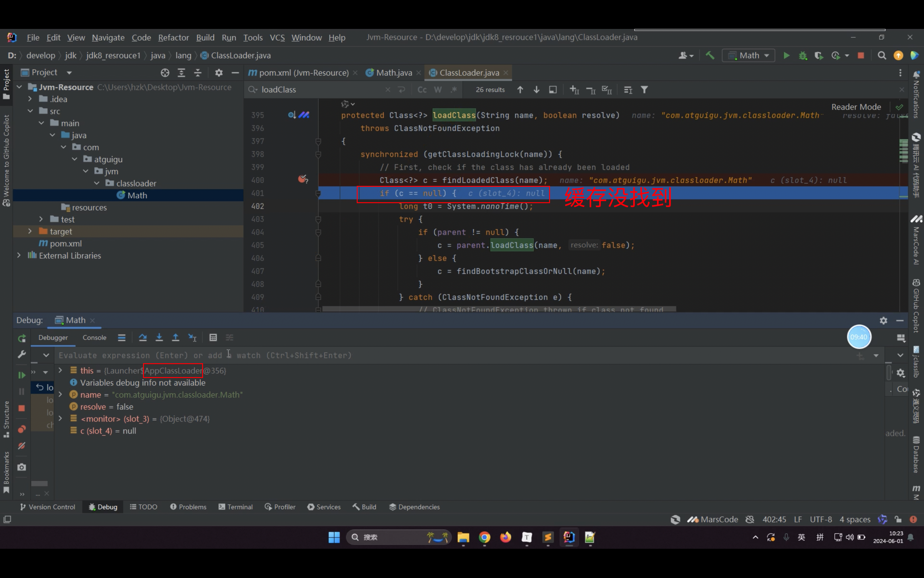Viewport: 924px width, 578px height.
Task: Collapse the src folder in project tree
Action: (30, 111)
